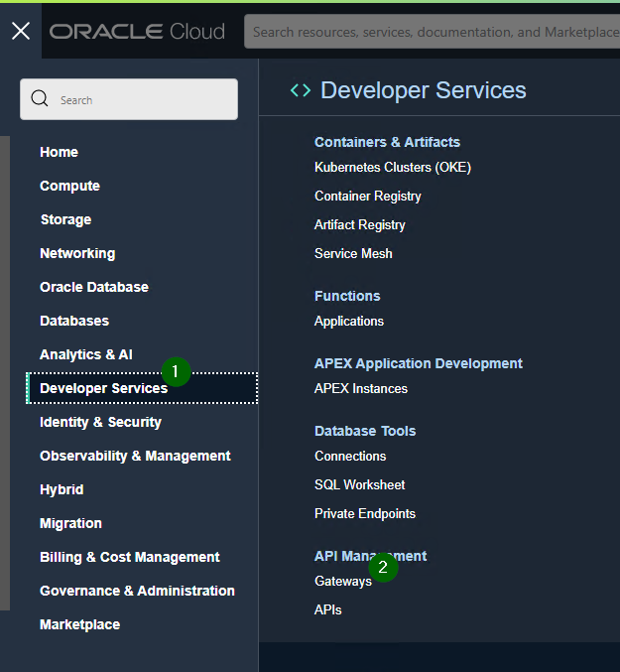The height and width of the screenshot is (672, 620).
Task: Open Connections under Database Tools
Action: [x=350, y=457]
